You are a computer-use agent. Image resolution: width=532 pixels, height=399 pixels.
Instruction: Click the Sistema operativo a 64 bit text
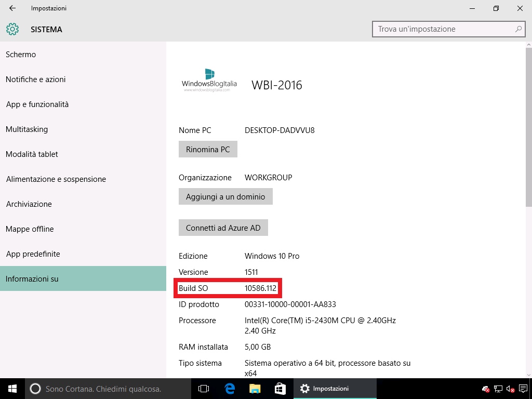click(x=328, y=368)
